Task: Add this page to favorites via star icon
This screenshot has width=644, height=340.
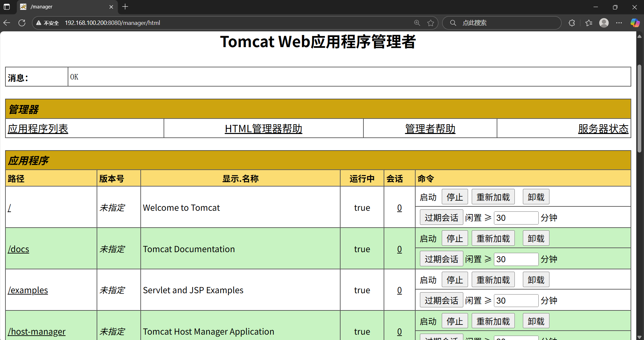Action: [431, 23]
